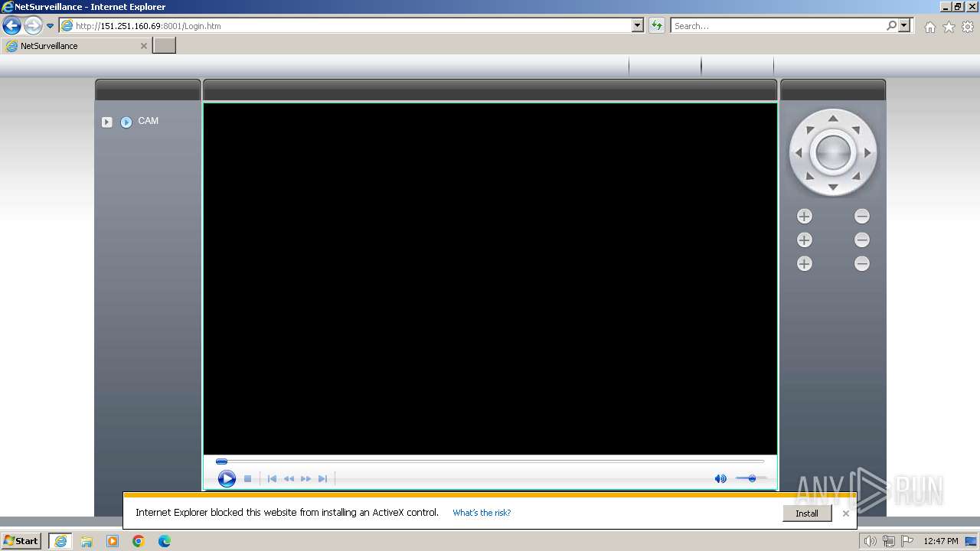Open the address bar autocomplete dropdown
Screen dimensions: 980x551
[x=638, y=25]
